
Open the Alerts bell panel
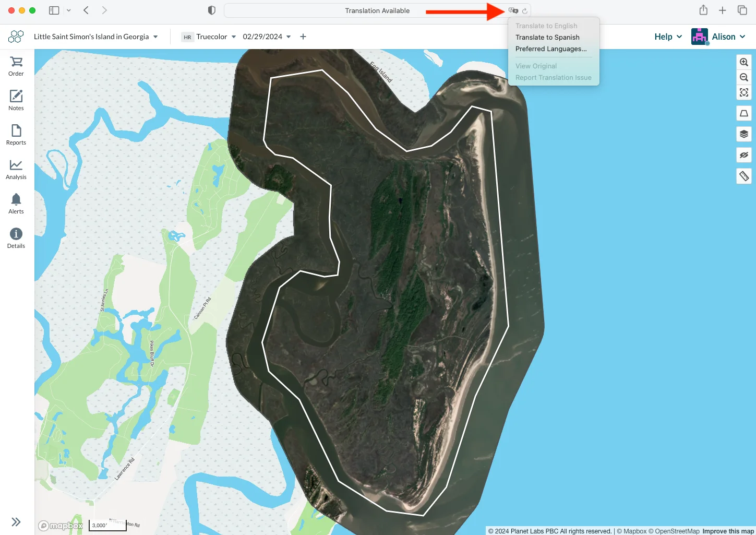16,204
